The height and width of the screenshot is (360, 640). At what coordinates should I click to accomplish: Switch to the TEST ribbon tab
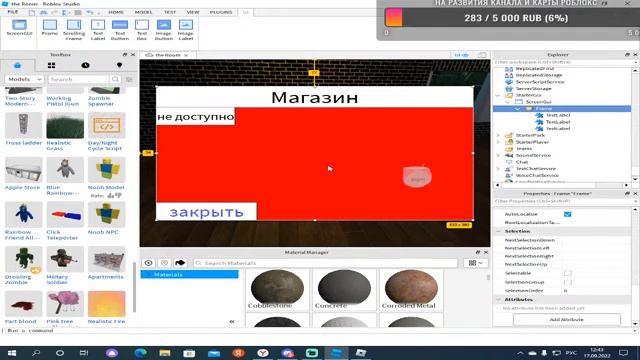(x=170, y=12)
